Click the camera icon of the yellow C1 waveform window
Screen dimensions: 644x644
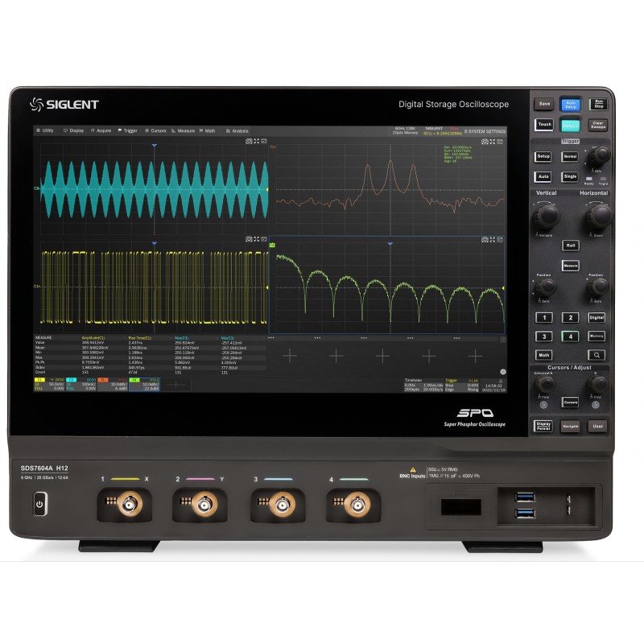coord(249,239)
